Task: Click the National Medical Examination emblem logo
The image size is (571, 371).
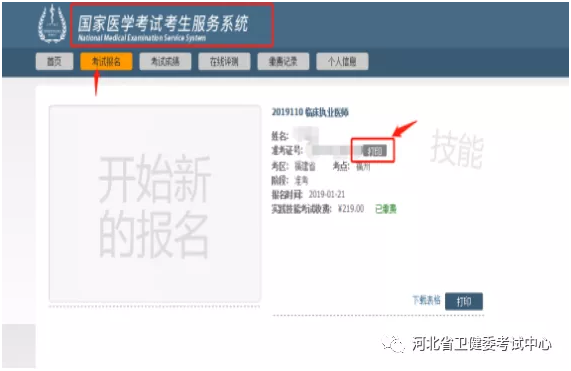Action: [x=52, y=24]
